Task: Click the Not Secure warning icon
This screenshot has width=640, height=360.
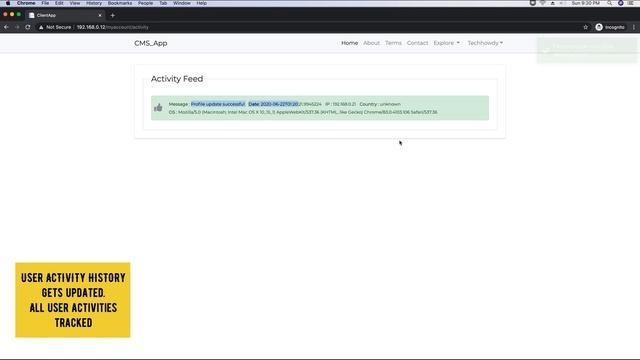Action: click(41, 27)
